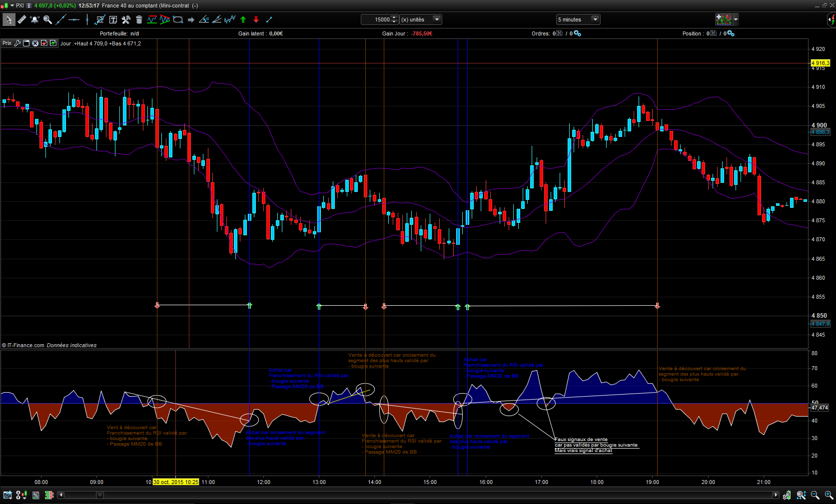Select the text annotation tool
This screenshot has height=504, width=836.
click(x=113, y=19)
